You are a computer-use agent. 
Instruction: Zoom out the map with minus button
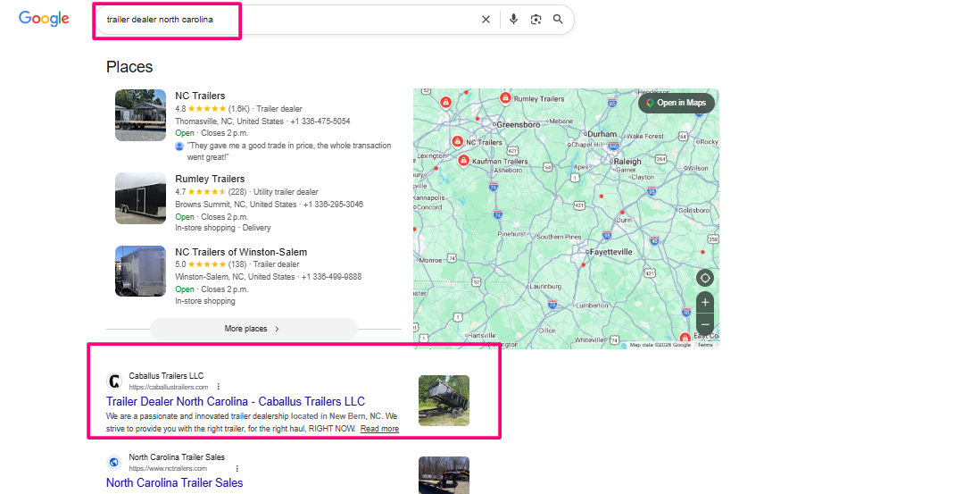(705, 324)
